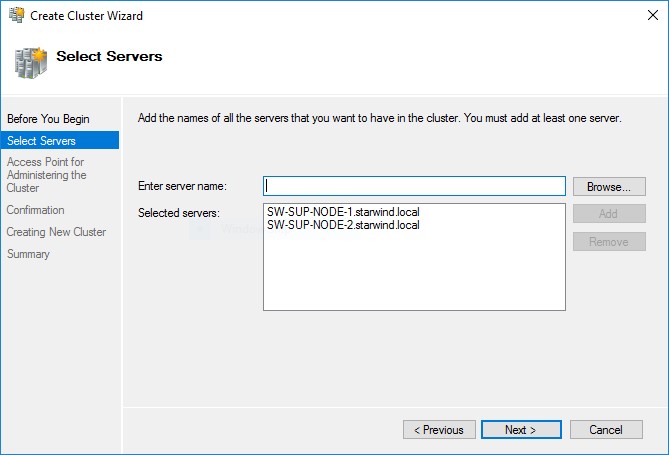Viewport: 669px width, 455px height.
Task: Select SW-SUP-NODE-2.starwind.local in the server list
Action: click(343, 225)
